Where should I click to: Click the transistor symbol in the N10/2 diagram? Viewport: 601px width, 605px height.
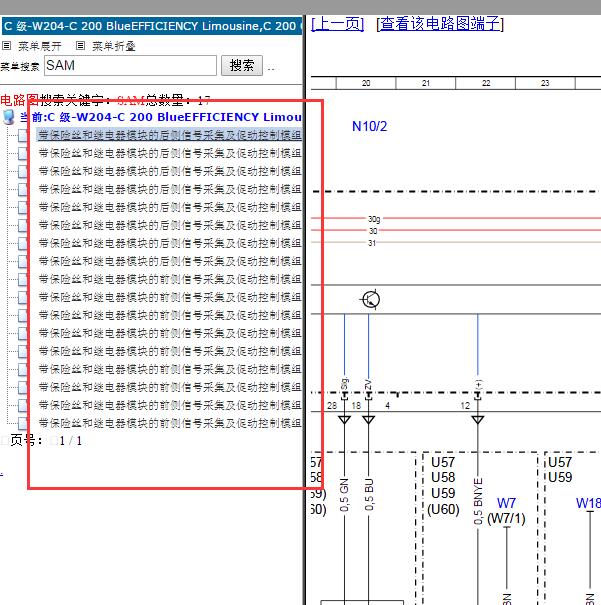click(x=371, y=299)
